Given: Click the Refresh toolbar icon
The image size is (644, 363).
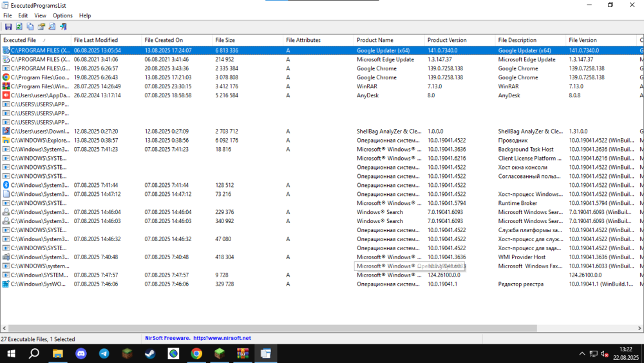Looking at the screenshot, I should [x=19, y=26].
